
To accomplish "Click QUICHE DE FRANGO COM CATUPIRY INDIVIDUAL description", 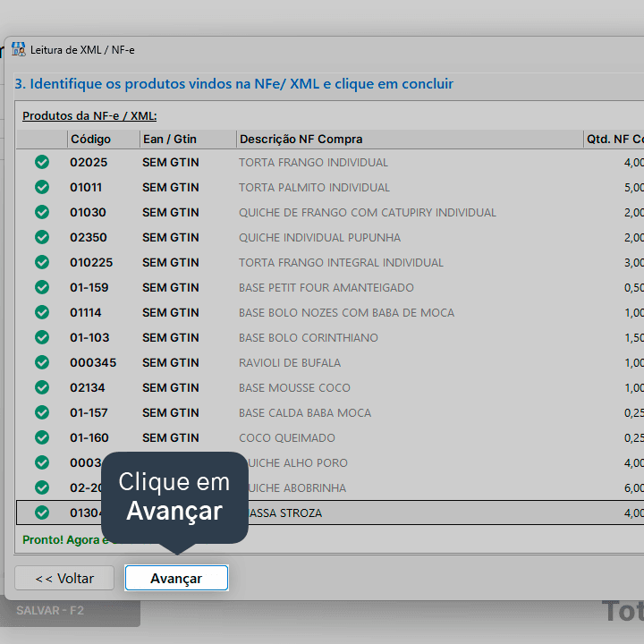I will (368, 212).
